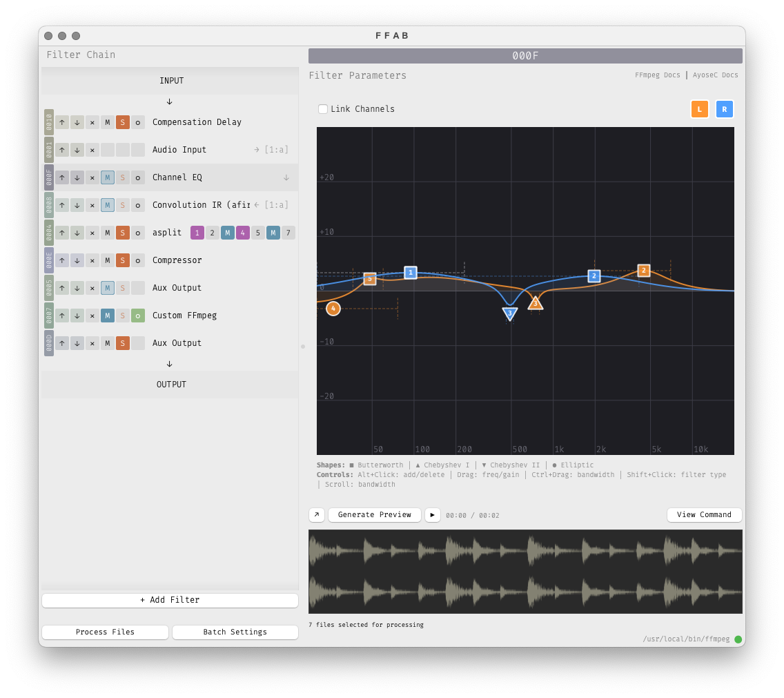Click the View Command button
This screenshot has width=784, height=698.
coord(704,515)
